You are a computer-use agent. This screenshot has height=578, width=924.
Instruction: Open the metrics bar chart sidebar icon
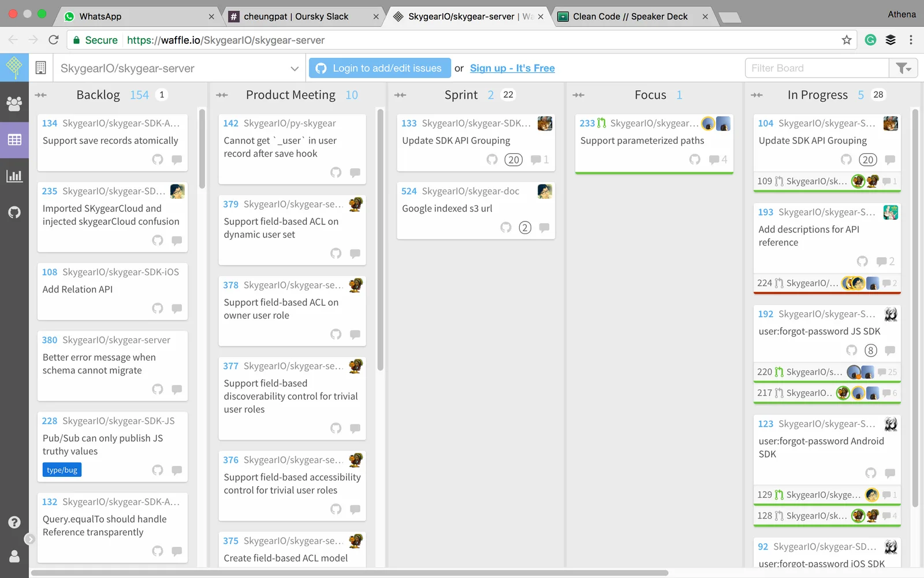[x=14, y=176]
